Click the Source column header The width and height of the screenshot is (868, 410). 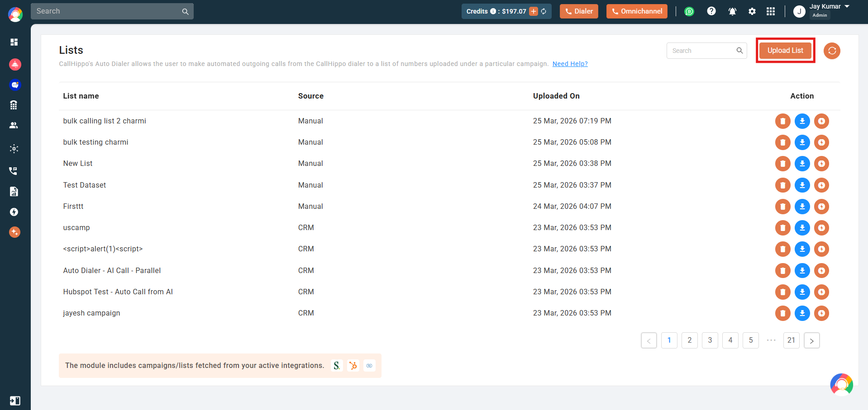click(311, 96)
